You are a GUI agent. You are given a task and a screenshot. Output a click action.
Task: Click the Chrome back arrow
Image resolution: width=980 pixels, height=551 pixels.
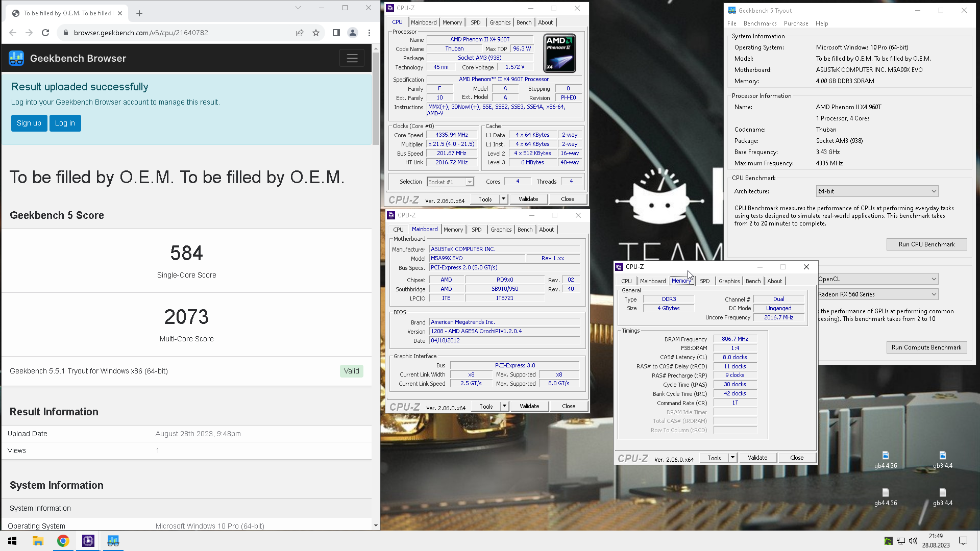coord(13,33)
